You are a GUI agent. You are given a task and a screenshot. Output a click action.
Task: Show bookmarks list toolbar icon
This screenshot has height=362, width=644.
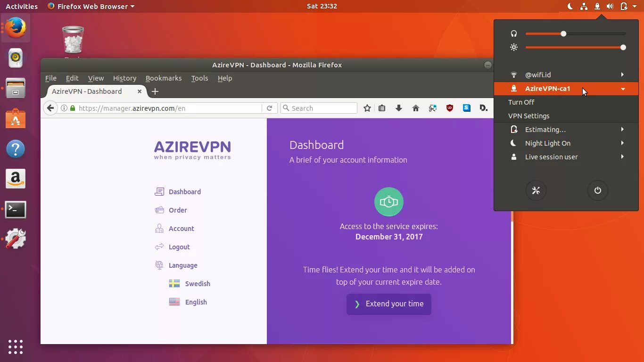[x=382, y=108]
